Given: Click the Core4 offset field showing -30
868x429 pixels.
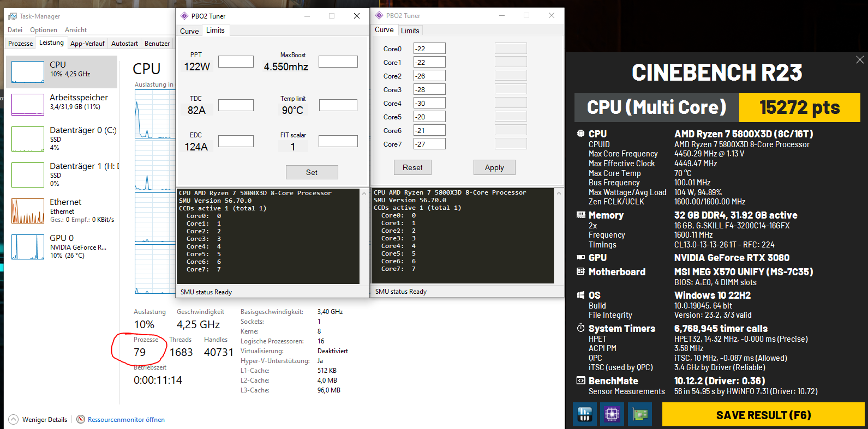Looking at the screenshot, I should pos(429,103).
